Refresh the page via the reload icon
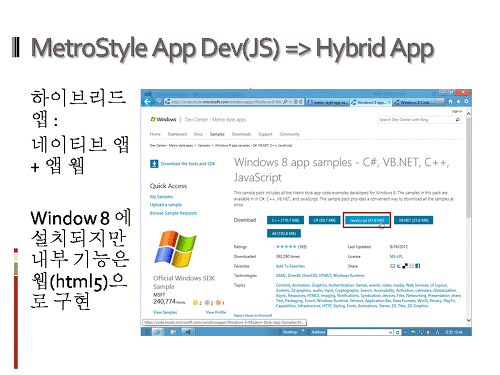Image resolution: width=500 pixels, height=375 pixels. click(301, 102)
